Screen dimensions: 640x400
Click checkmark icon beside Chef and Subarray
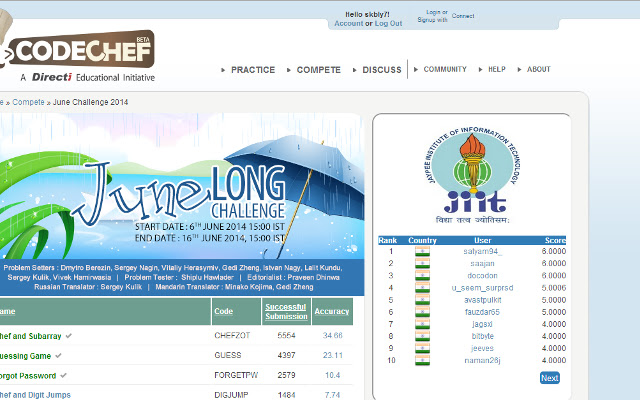[69, 336]
